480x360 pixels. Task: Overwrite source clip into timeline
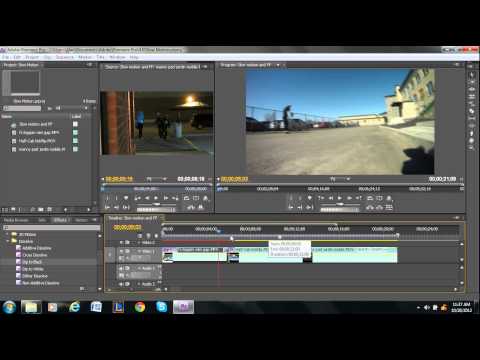point(201,207)
